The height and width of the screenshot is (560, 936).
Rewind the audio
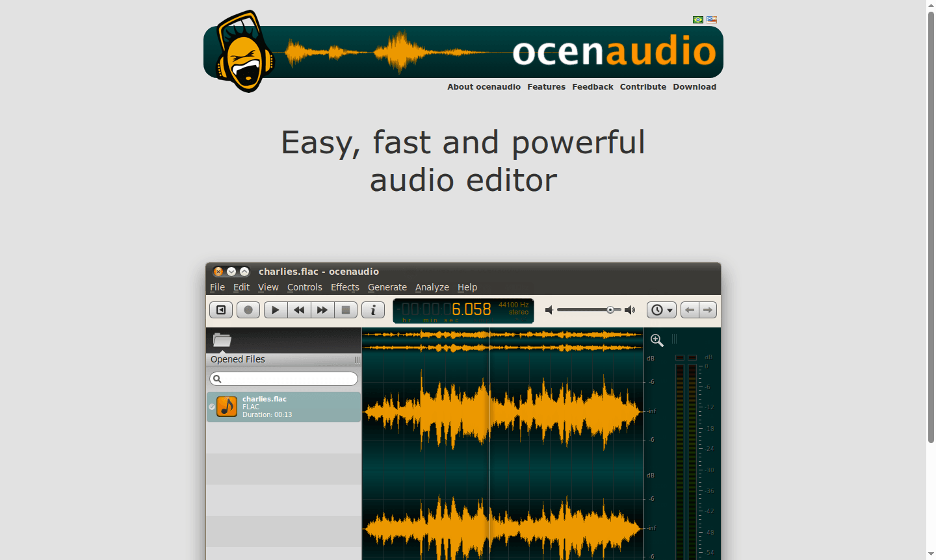pyautogui.click(x=298, y=310)
